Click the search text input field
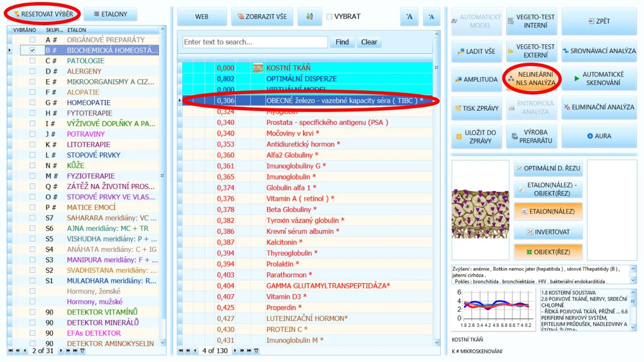The width and height of the screenshot is (644, 362). 255,42
